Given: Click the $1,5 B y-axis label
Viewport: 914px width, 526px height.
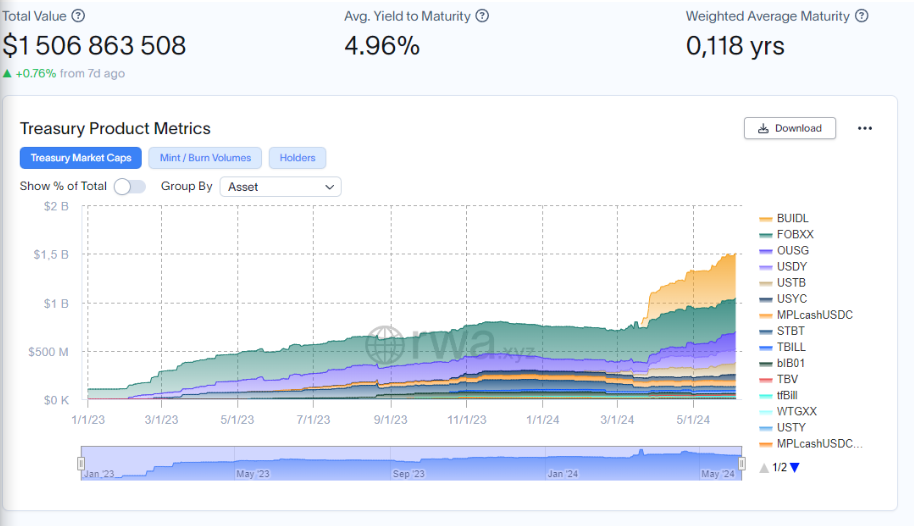Looking at the screenshot, I should (51, 254).
